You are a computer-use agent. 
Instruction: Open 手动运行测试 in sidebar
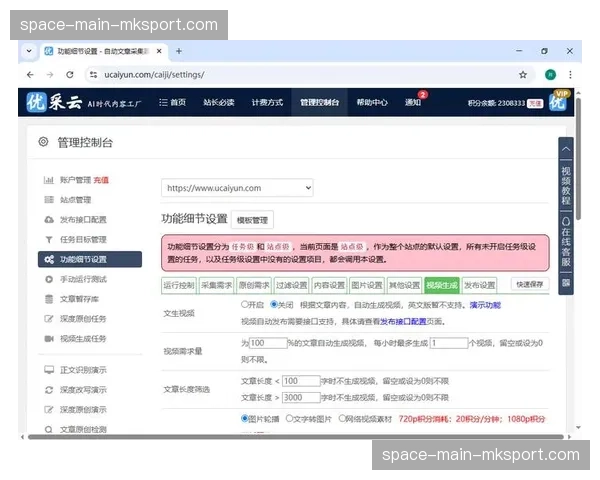83,279
